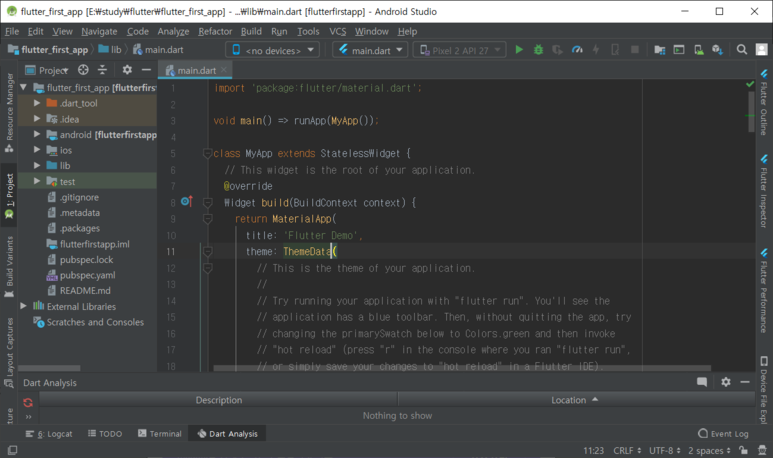Sort by the Location column header
Viewport: 773px width, 458px height.
click(x=576, y=400)
